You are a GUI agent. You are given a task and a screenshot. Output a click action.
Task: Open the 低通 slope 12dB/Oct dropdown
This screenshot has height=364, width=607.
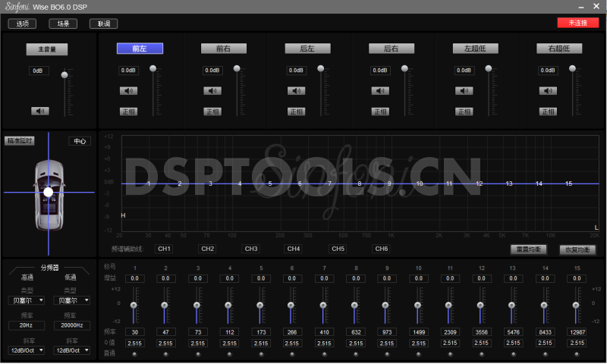pyautogui.click(x=71, y=350)
